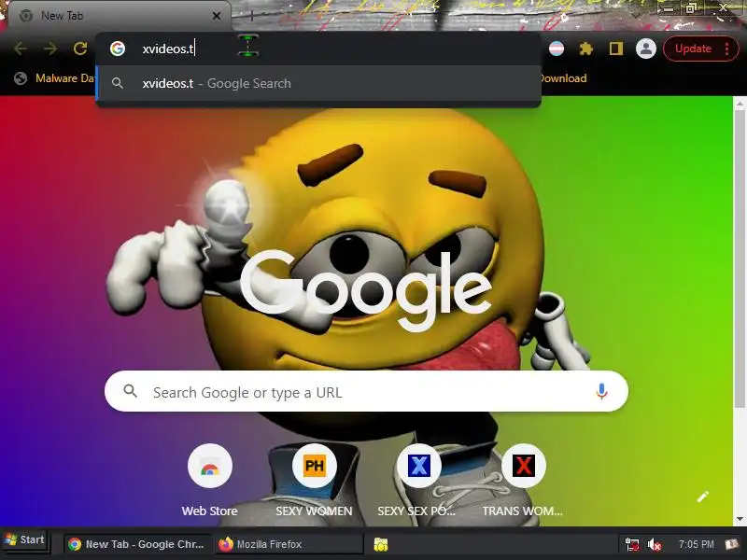Image resolution: width=747 pixels, height=560 pixels.
Task: Click the customize page pencil icon
Action: coord(703,497)
